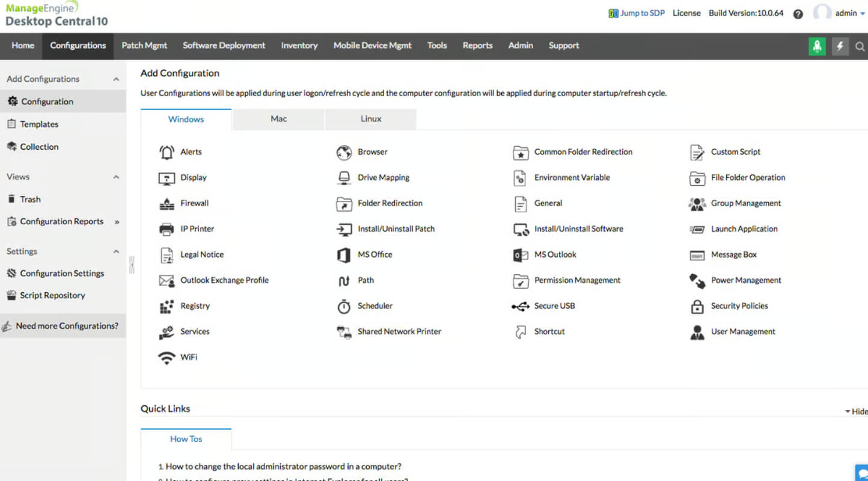The image size is (868, 481).
Task: Collapse the Views sidebar section
Action: coord(116,177)
